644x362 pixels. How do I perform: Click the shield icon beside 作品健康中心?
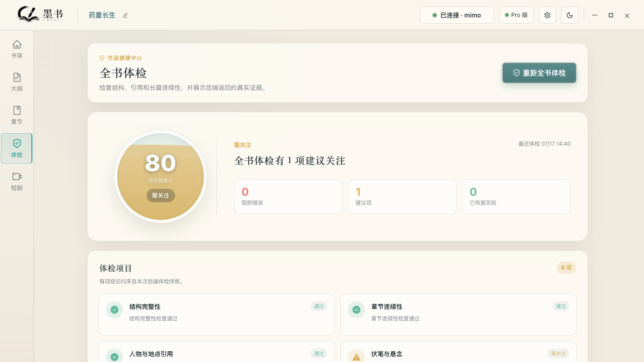click(x=102, y=58)
